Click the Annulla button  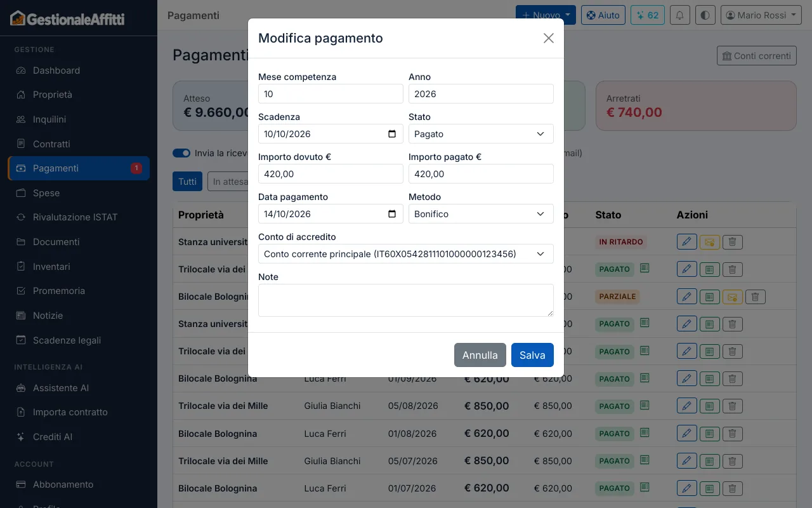click(480, 355)
